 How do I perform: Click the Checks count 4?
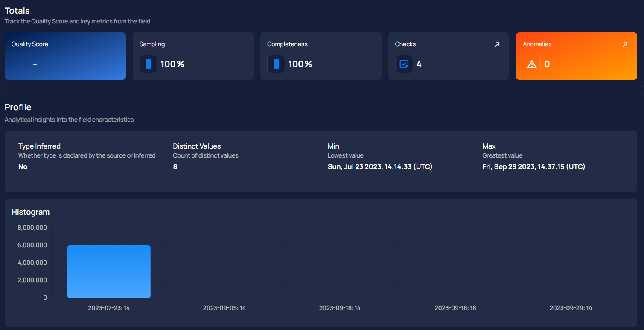tap(419, 64)
